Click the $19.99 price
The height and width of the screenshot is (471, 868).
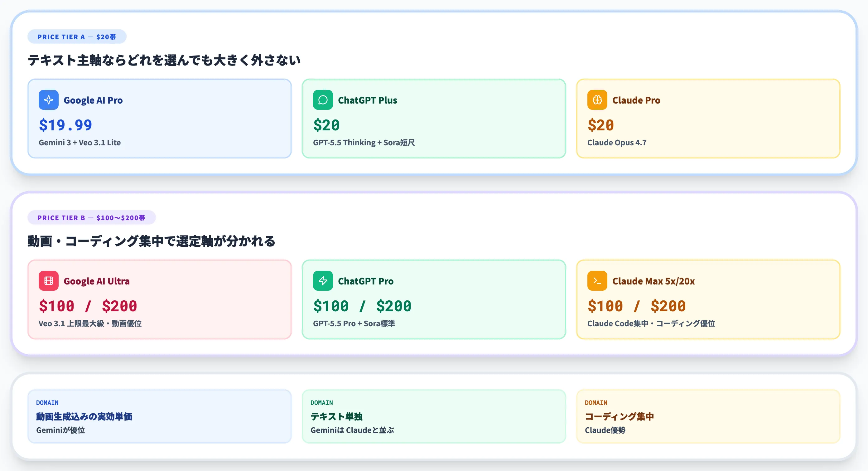coord(65,125)
